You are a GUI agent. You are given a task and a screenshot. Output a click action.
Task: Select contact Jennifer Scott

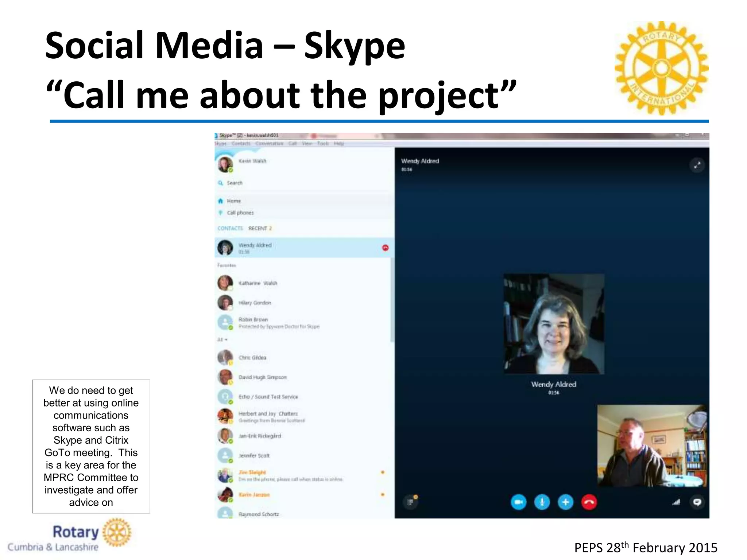(304, 456)
